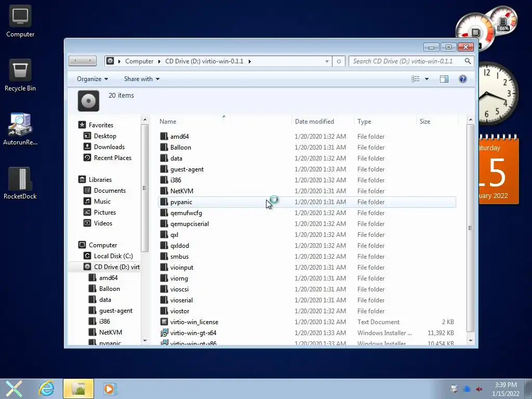Expand the address bar history dropdown
Screen dimensions: 532x399
click(x=327, y=61)
